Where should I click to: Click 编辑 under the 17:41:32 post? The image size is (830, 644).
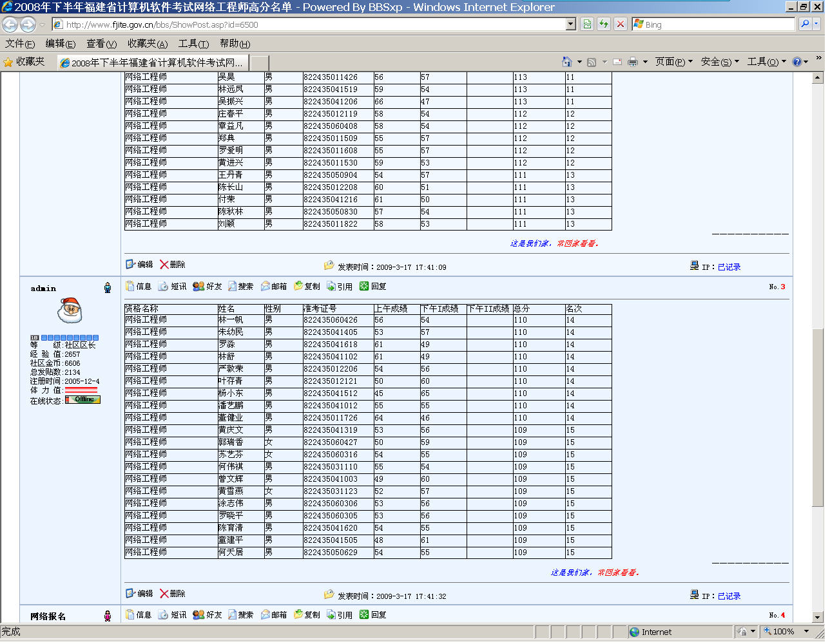140,594
